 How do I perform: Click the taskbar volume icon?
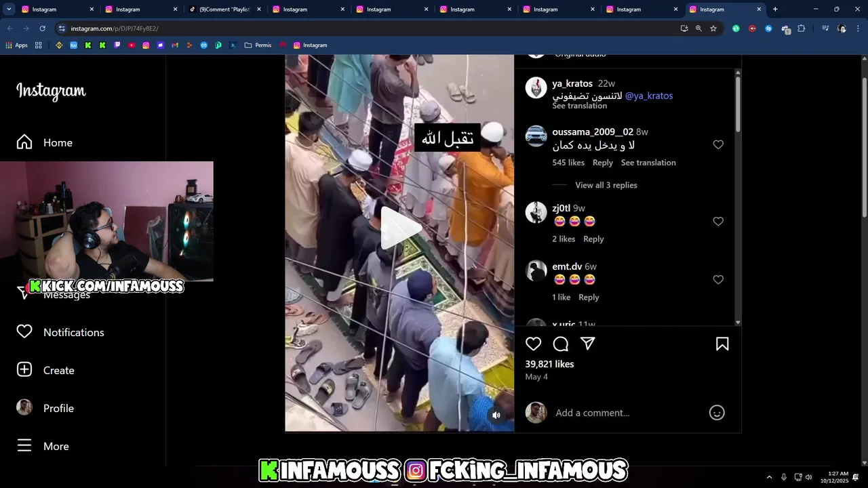[809, 477]
